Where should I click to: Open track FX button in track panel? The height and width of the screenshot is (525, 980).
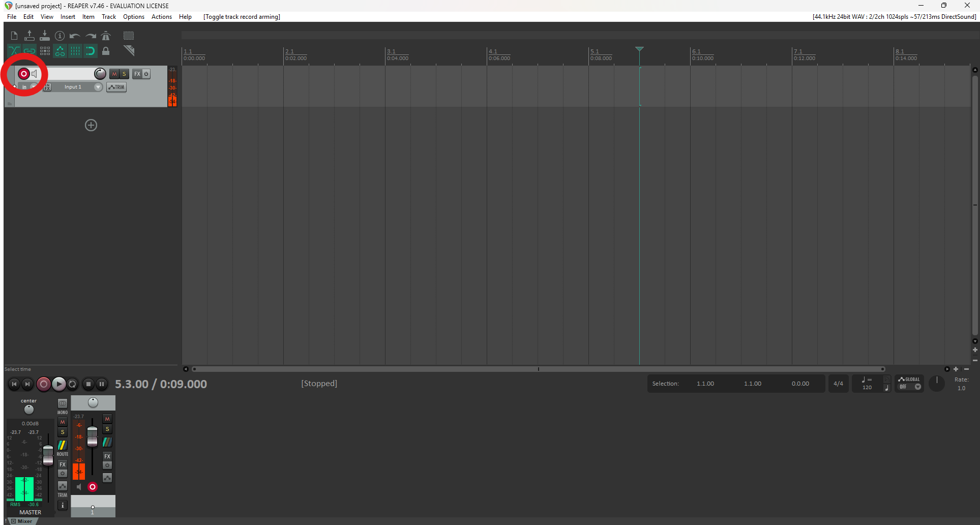coord(137,74)
